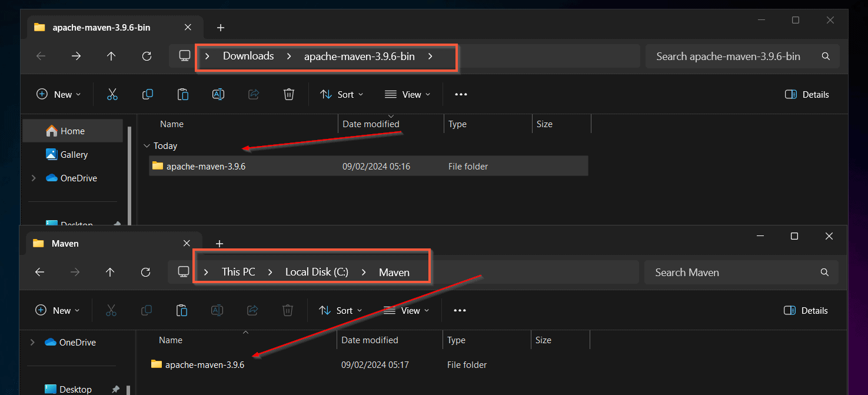This screenshot has width=868, height=395.
Task: Expand OneDrive in the Maven window sidebar
Action: [32, 342]
